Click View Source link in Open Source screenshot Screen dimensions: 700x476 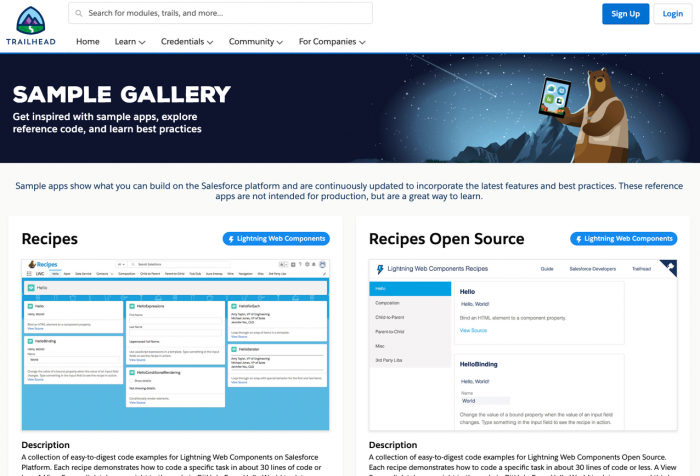(x=473, y=330)
